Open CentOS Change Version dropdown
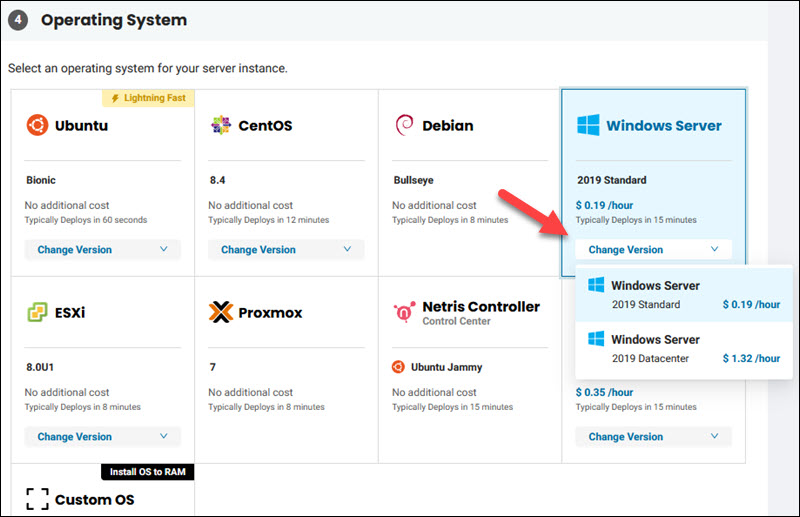This screenshot has width=800, height=517. coord(286,250)
